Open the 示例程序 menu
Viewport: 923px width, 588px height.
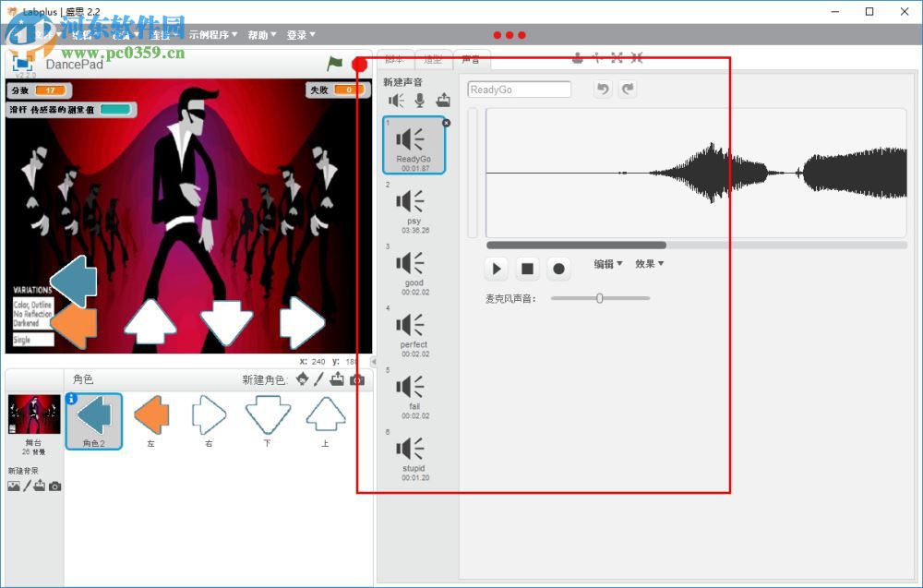click(x=213, y=35)
